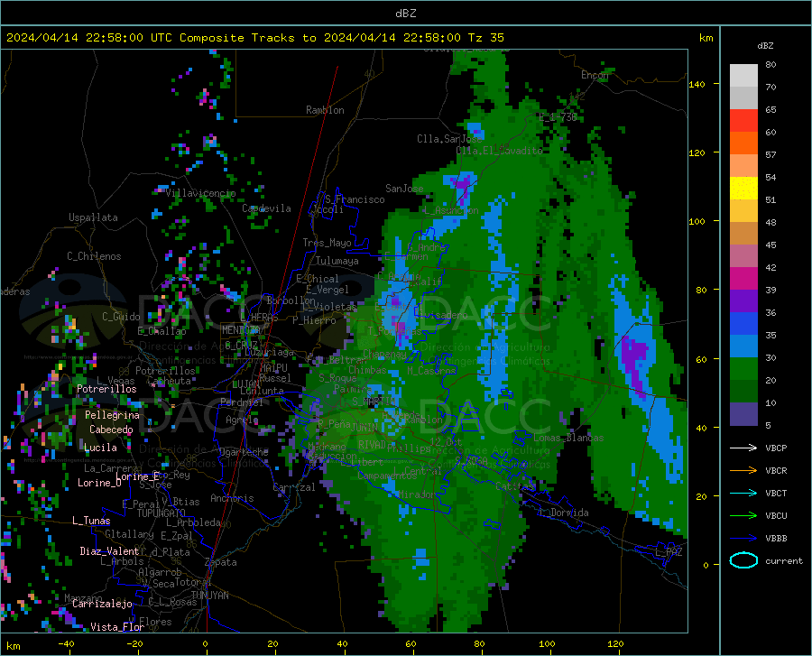Click the cyan VBCT arrow legend symbol

click(x=743, y=493)
